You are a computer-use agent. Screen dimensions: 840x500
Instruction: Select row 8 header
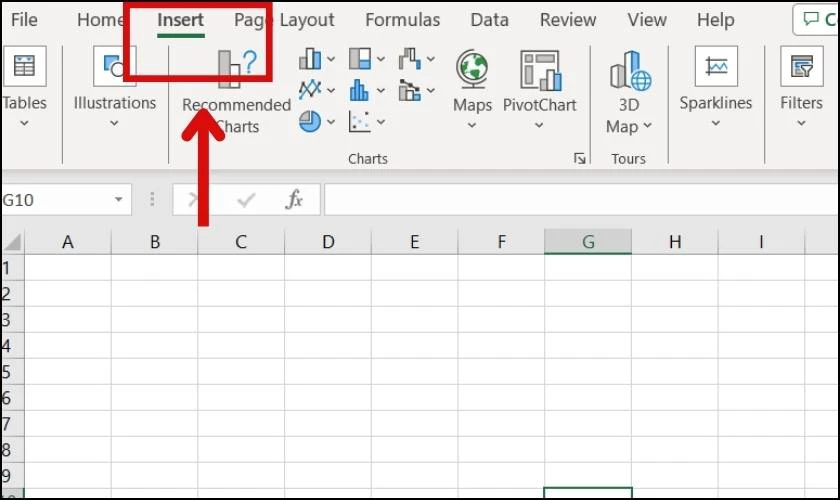(x=12, y=450)
